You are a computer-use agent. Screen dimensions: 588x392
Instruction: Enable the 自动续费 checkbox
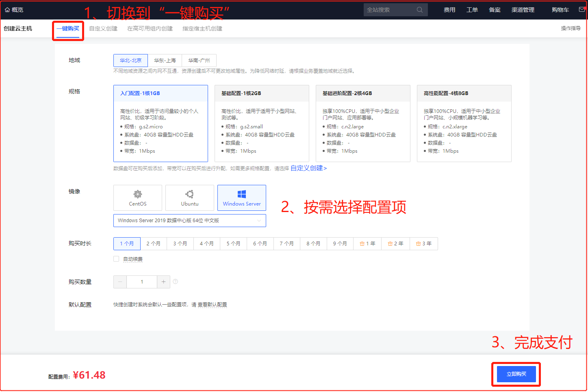(x=116, y=259)
